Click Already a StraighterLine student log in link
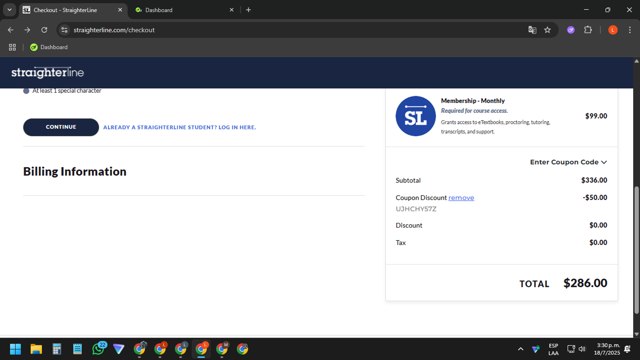This screenshot has width=640, height=360. (x=180, y=127)
